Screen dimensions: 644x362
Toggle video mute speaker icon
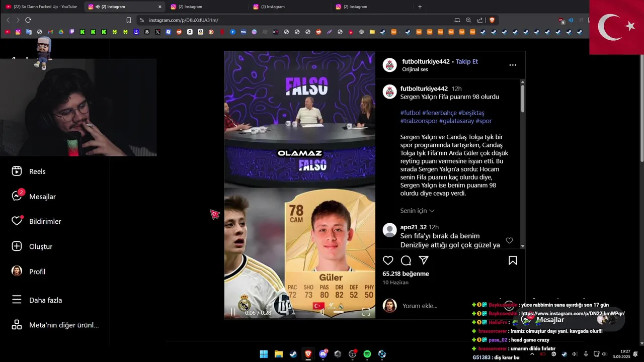click(322, 312)
